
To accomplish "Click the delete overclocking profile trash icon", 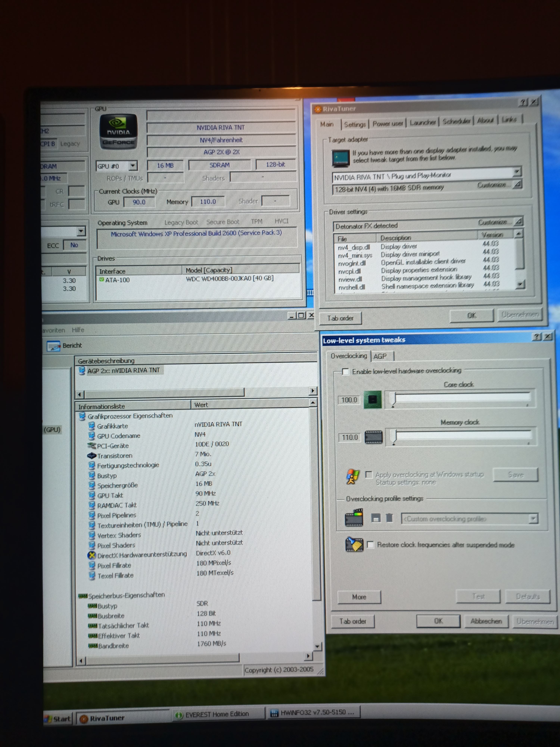I will coord(389,518).
